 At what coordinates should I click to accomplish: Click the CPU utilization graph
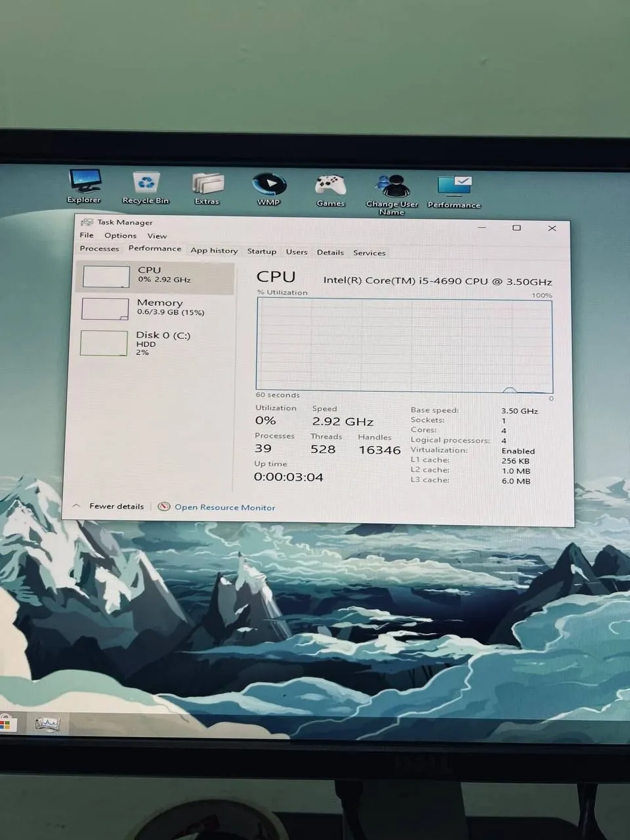click(x=404, y=345)
